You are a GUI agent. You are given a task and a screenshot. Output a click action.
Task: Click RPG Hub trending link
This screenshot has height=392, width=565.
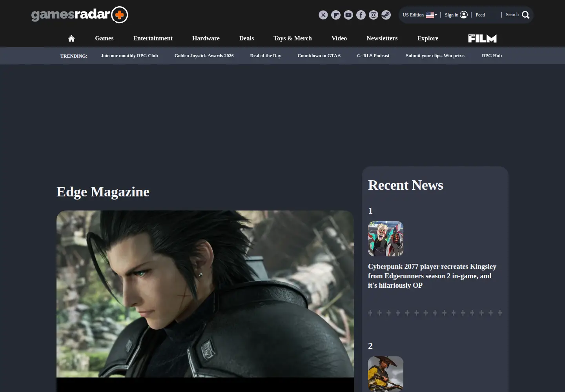click(x=492, y=56)
